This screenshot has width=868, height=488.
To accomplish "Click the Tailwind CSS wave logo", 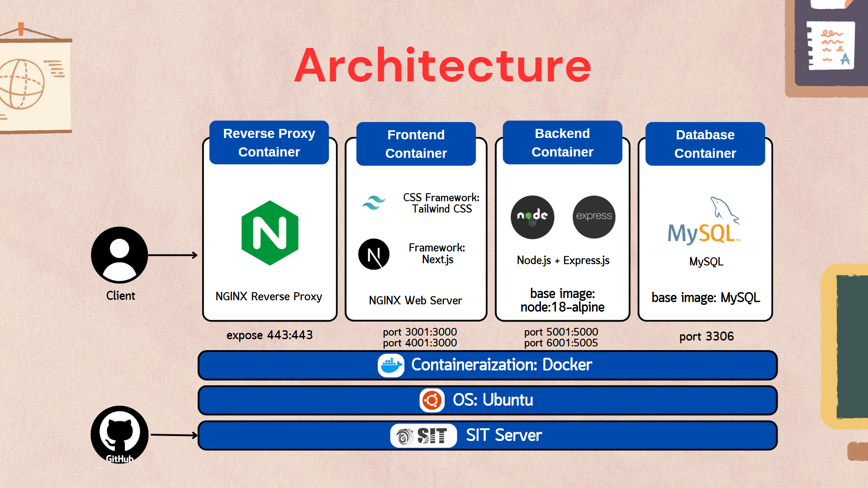I will pyautogui.click(x=374, y=203).
